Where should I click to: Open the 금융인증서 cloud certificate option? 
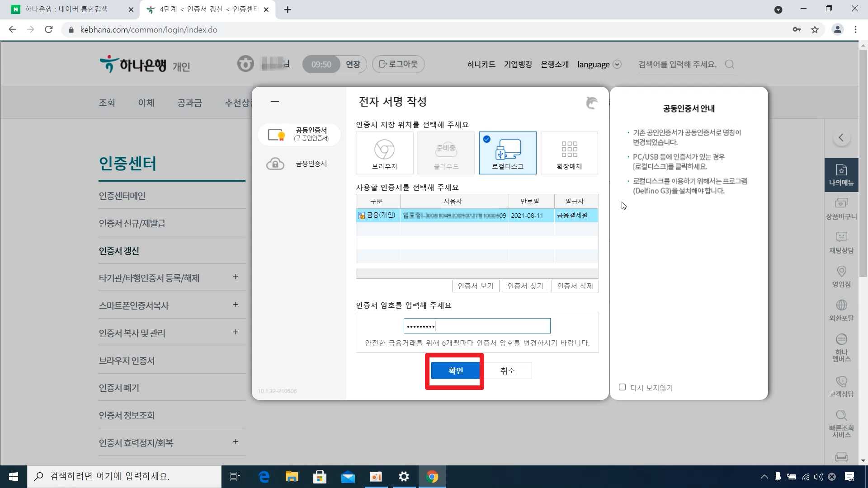299,164
